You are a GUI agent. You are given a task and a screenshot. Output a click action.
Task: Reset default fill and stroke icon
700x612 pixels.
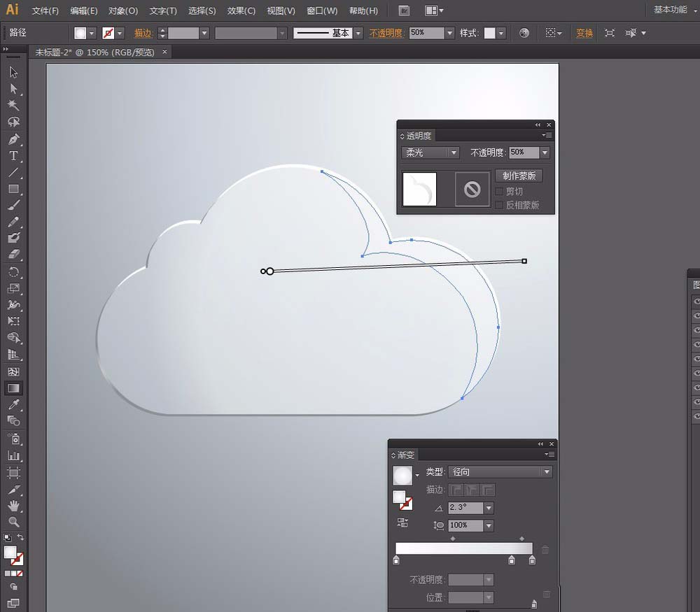click(7, 537)
